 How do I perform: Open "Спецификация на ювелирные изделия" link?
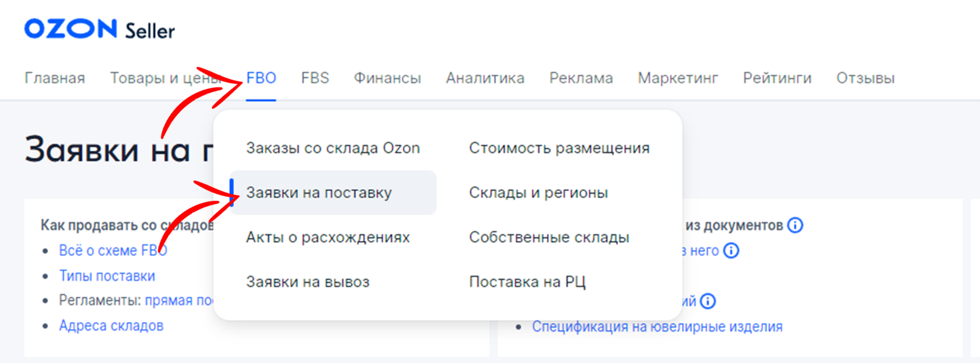click(657, 327)
